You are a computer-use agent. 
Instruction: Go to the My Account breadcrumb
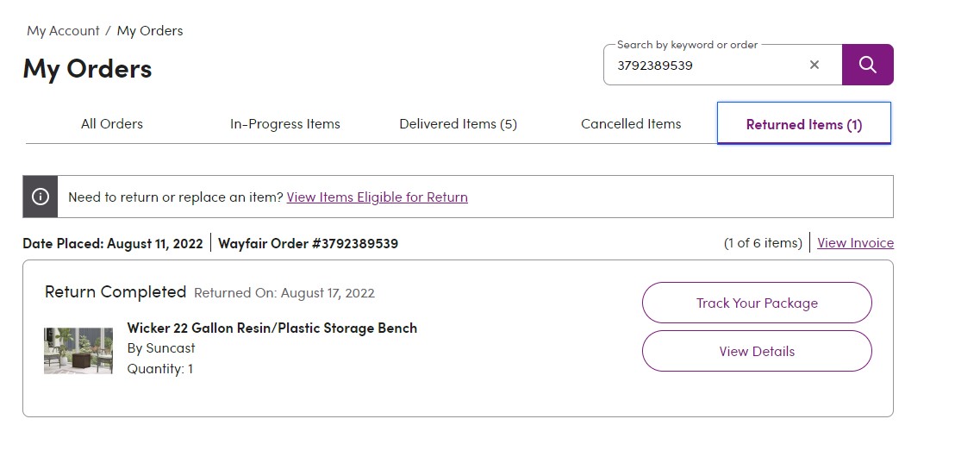click(63, 31)
